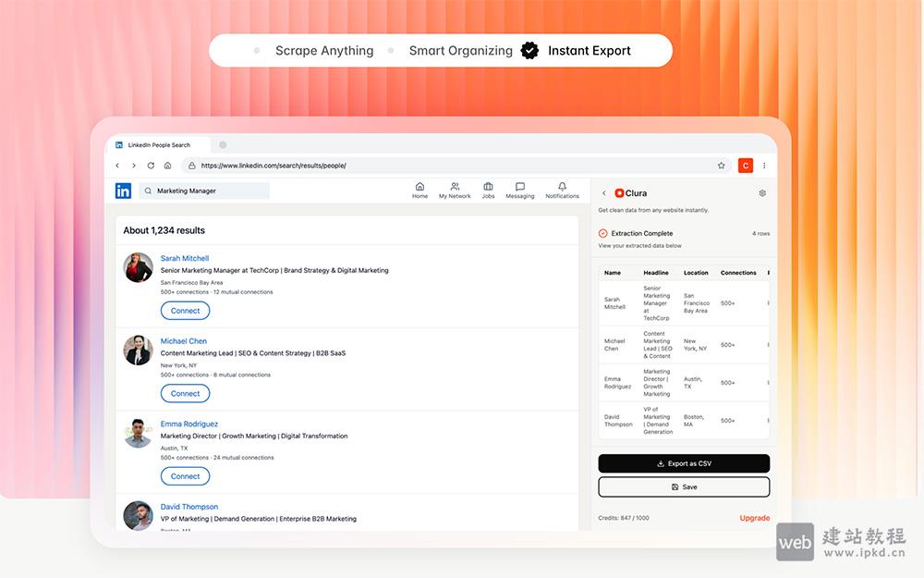Screen dimensions: 924x578
Task: Open Clura panel settings gear
Action: pyautogui.click(x=762, y=193)
